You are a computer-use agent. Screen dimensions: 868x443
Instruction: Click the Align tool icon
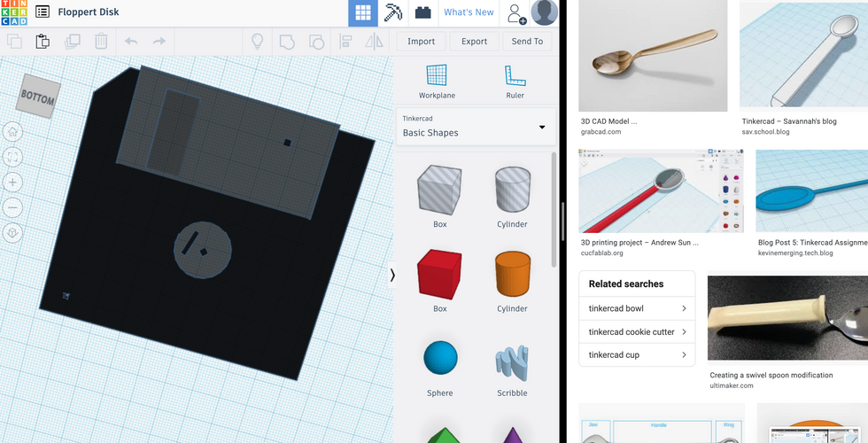pyautogui.click(x=345, y=42)
